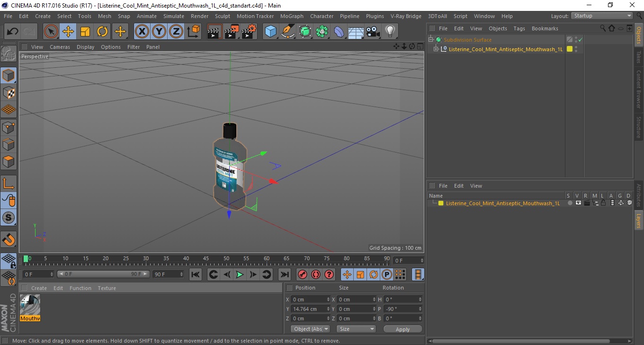
Task: Toggle layer visibility eye for Listerine layer
Action: 578,203
